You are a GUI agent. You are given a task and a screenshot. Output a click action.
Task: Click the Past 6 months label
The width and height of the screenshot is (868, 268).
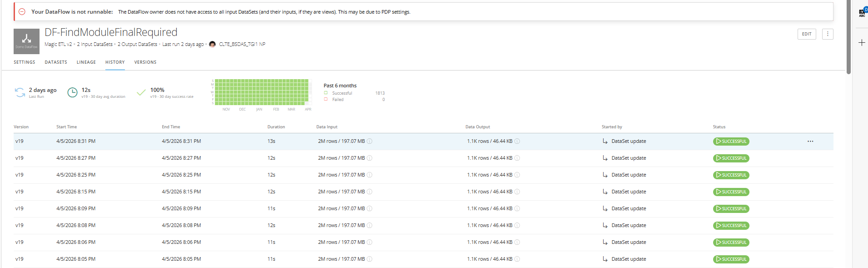pyautogui.click(x=340, y=86)
